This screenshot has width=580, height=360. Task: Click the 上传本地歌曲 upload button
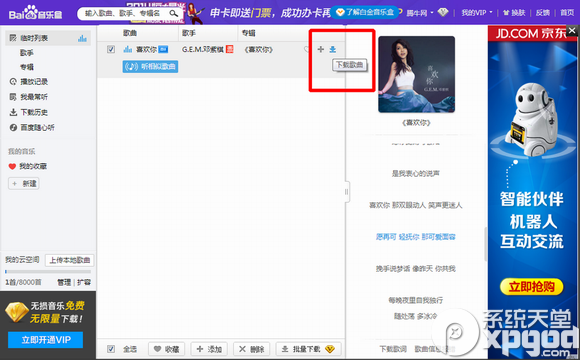pos(70,260)
